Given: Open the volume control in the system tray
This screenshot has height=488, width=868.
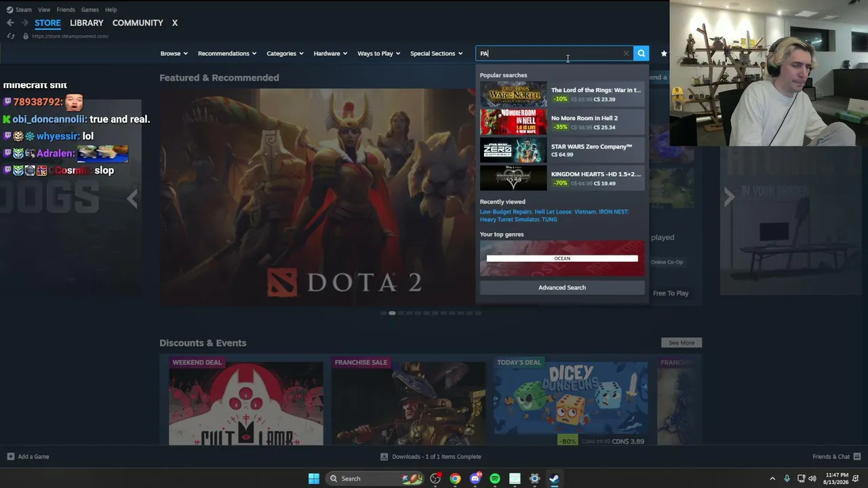Looking at the screenshot, I should pyautogui.click(x=812, y=479).
